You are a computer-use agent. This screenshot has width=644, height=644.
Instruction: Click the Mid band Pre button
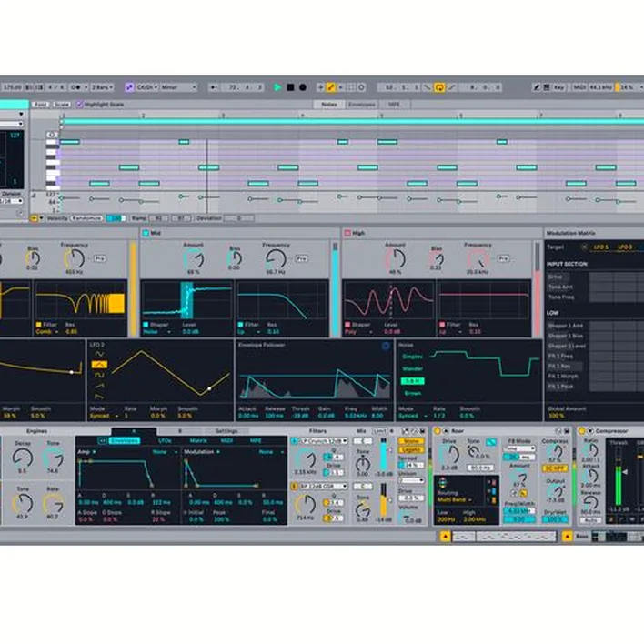301,258
